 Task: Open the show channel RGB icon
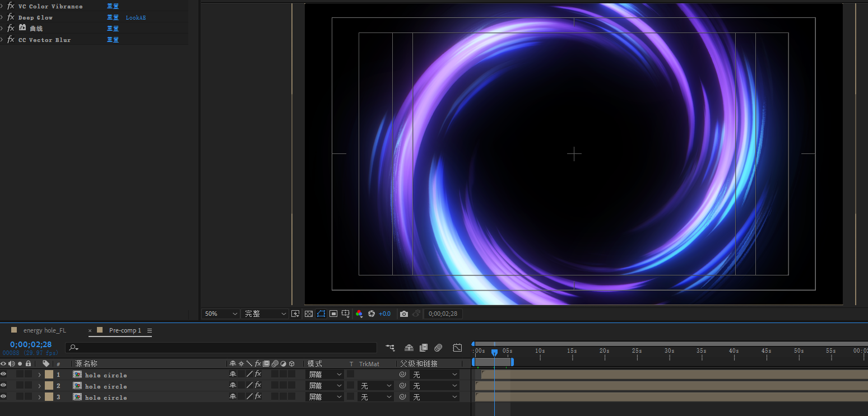click(359, 314)
